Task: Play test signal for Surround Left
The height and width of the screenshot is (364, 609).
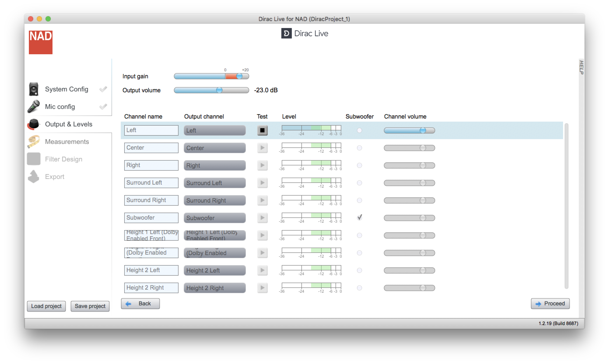Action: pyautogui.click(x=262, y=183)
